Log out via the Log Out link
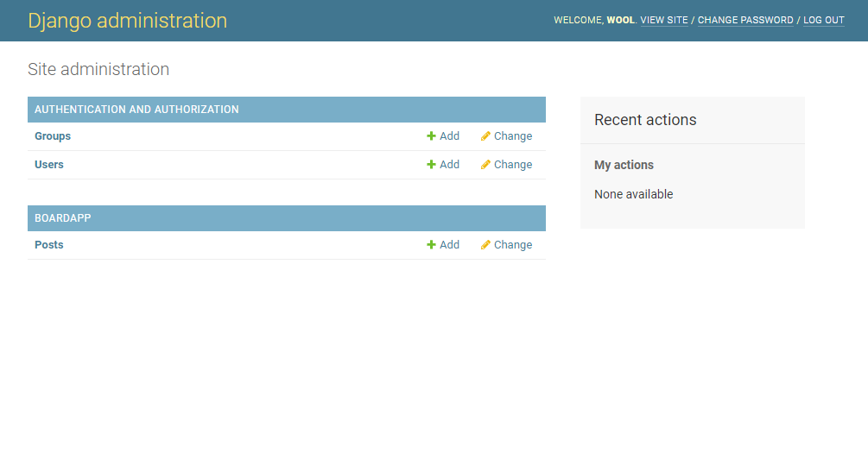This screenshot has height=453, width=868. 824,20
